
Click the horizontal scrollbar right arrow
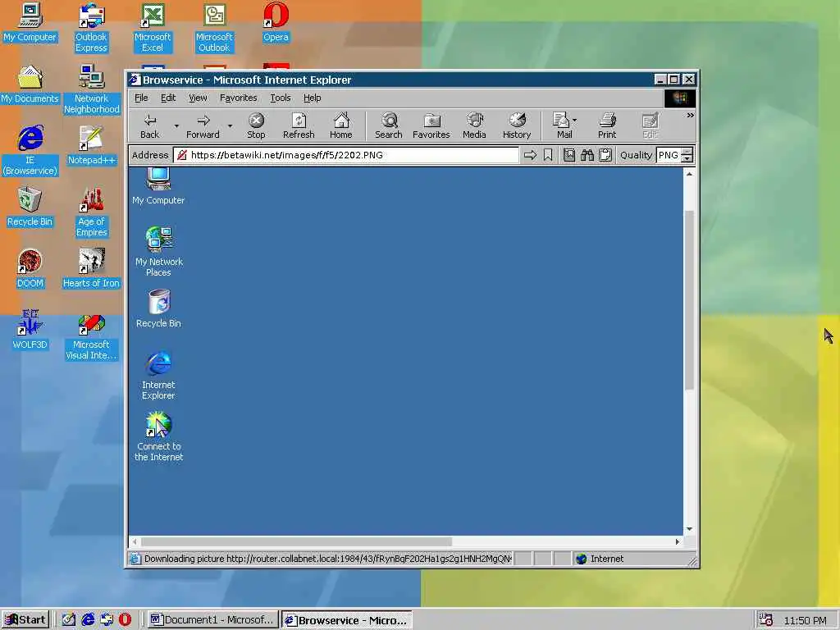pos(678,541)
